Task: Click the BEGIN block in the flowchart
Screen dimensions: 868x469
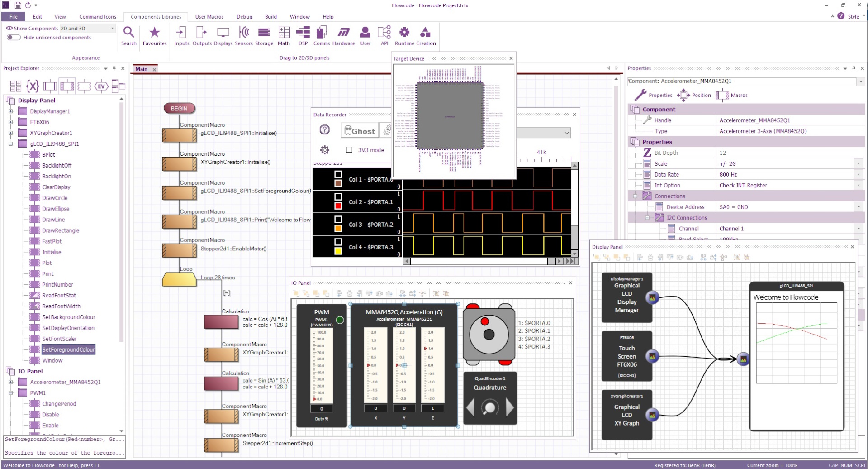Action: click(x=179, y=108)
